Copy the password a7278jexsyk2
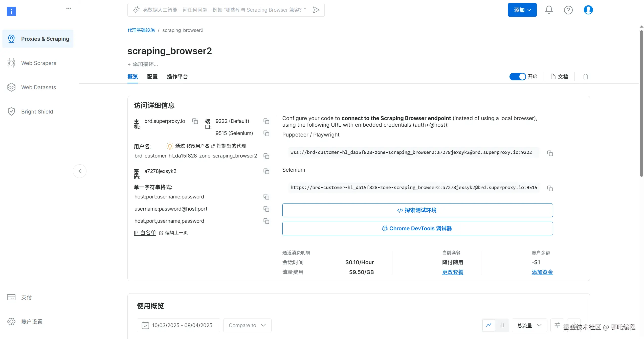The height and width of the screenshot is (339, 644). (x=266, y=171)
